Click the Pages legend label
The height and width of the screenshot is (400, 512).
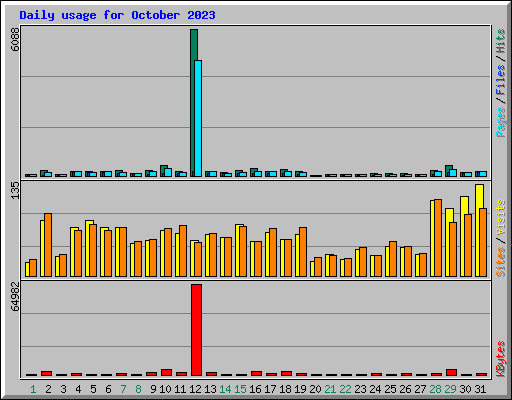[x=500, y=122]
